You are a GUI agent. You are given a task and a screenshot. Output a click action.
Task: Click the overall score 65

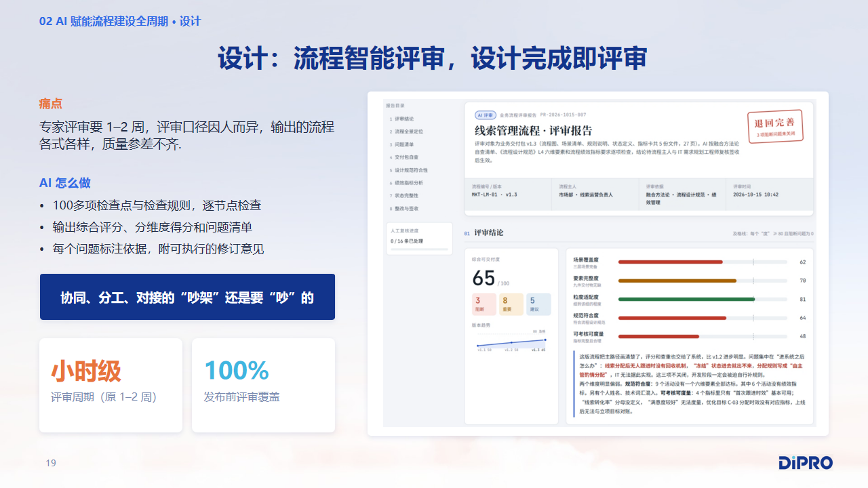click(484, 278)
